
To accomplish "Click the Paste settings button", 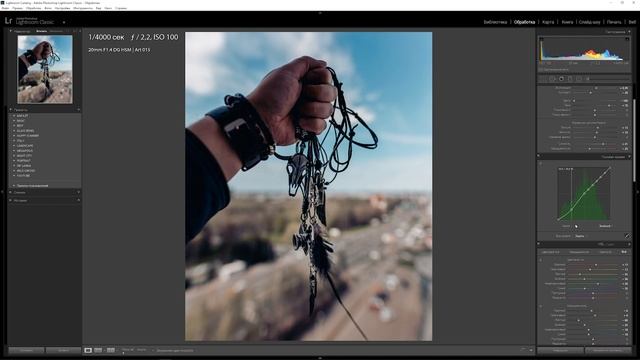I will pos(63,350).
